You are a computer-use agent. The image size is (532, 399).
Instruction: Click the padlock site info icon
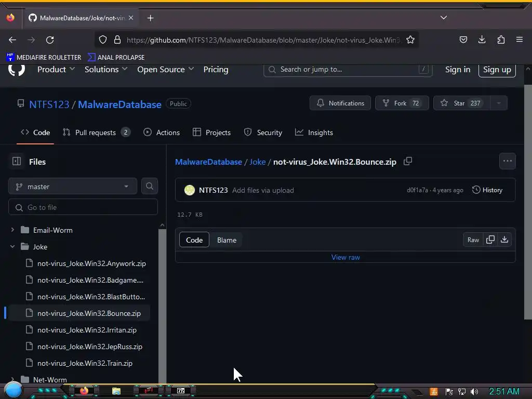click(117, 40)
